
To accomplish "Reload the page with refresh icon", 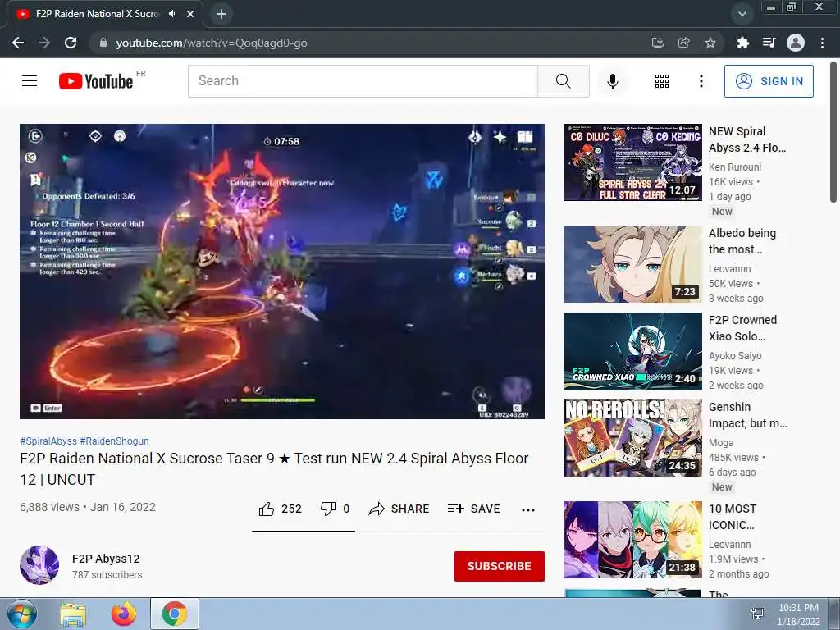I will tap(71, 43).
